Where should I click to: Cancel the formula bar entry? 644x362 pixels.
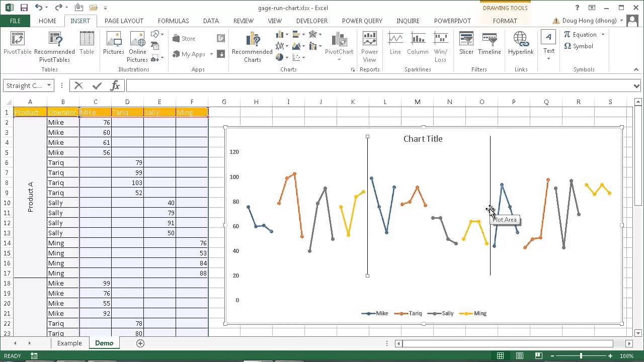click(78, 85)
